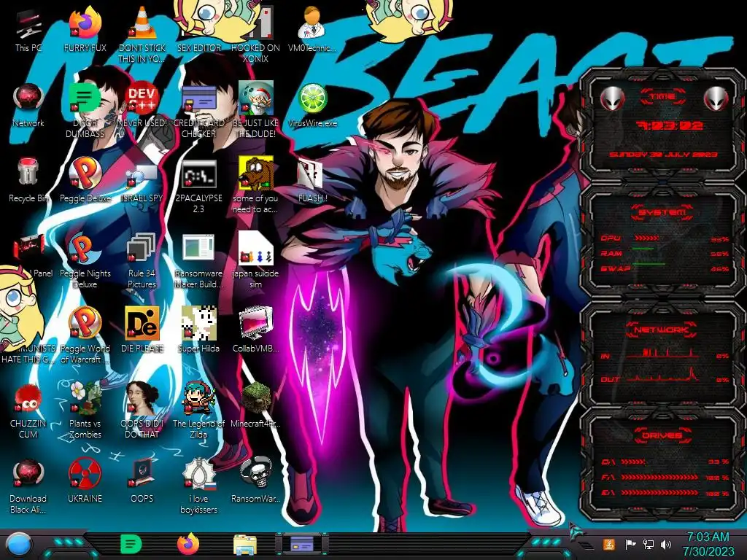Open the OOPS desktop icon
This screenshot has width=747, height=560.
point(142,480)
